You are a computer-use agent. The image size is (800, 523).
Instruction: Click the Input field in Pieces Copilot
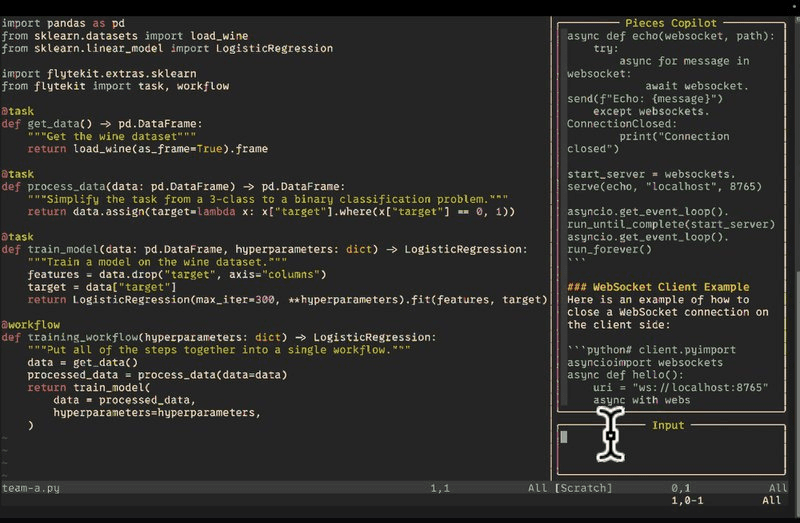tap(671, 451)
